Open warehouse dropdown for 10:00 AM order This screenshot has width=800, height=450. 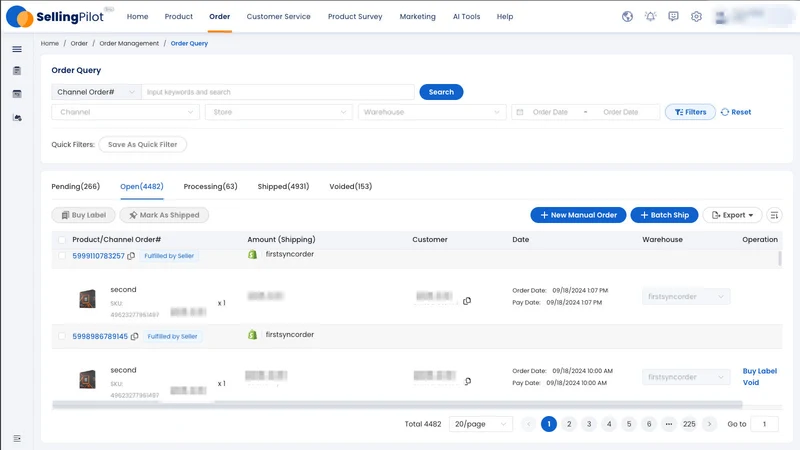(x=686, y=377)
